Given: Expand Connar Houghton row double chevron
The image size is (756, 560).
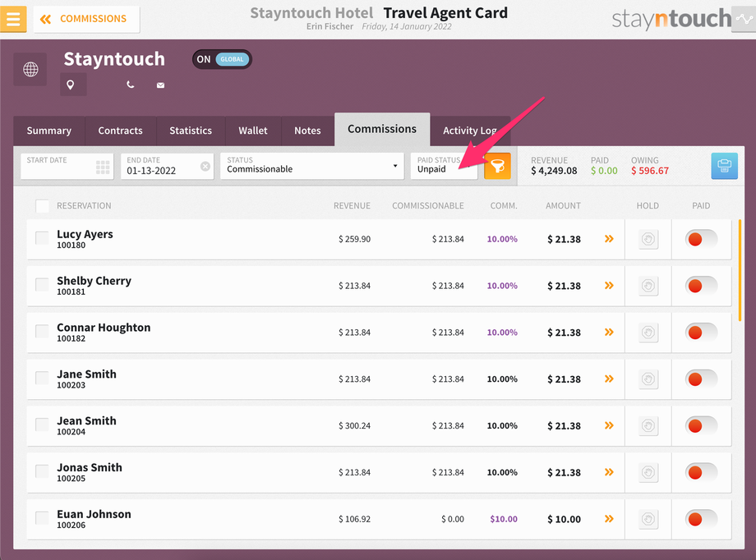Looking at the screenshot, I should tap(609, 332).
